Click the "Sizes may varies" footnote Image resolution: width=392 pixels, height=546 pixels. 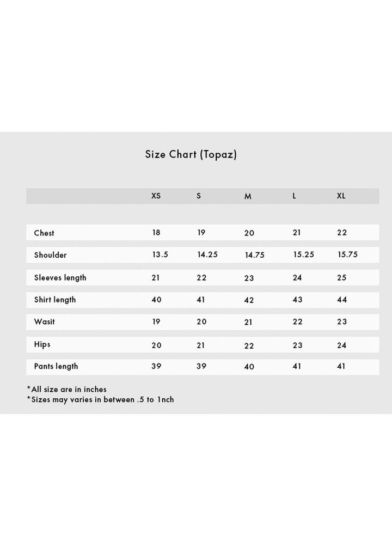[101, 399]
